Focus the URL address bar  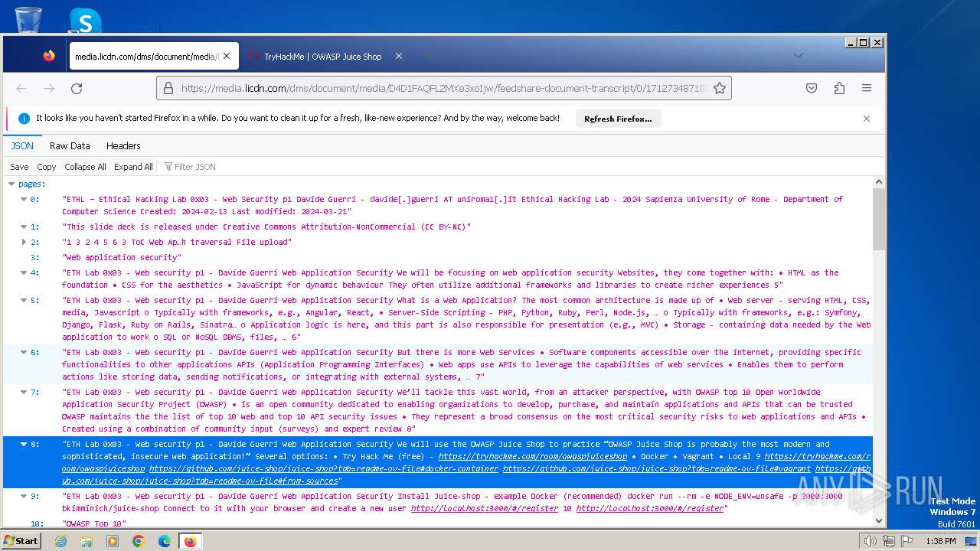point(444,88)
